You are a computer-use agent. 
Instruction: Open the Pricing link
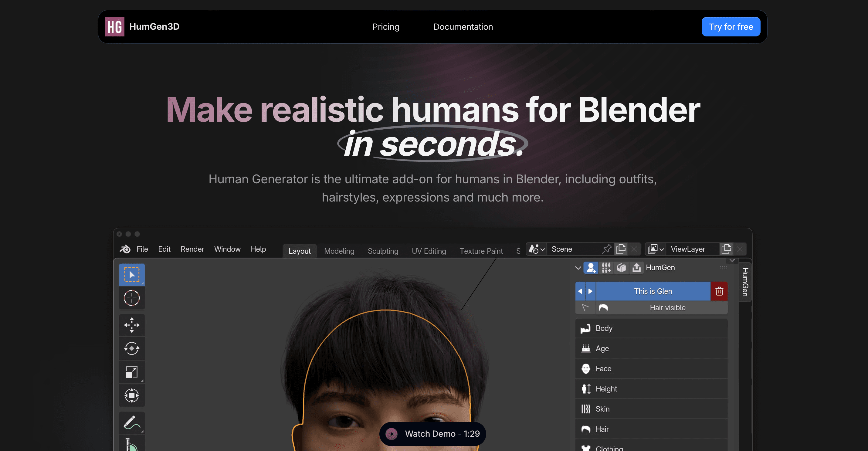click(386, 27)
